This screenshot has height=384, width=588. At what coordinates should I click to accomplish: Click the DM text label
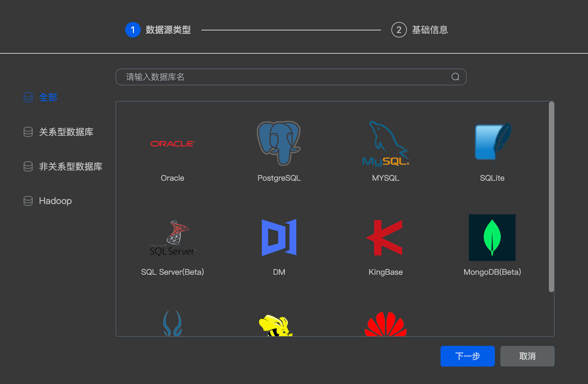[x=279, y=272]
